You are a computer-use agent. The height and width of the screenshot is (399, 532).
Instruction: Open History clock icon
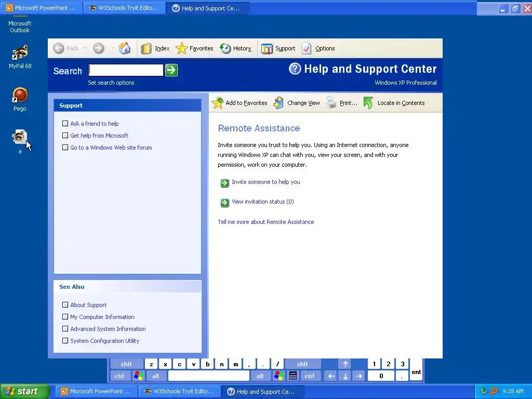pyautogui.click(x=225, y=48)
